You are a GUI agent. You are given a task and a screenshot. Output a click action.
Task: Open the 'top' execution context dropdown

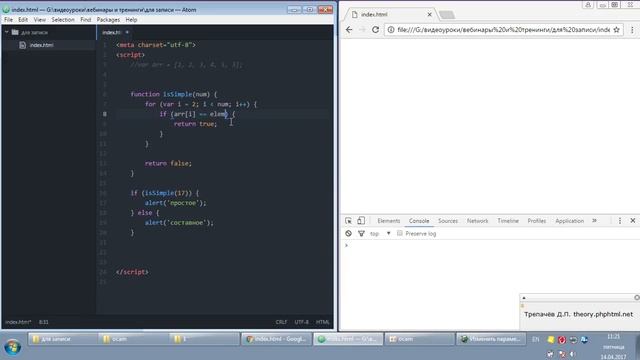pos(380,233)
